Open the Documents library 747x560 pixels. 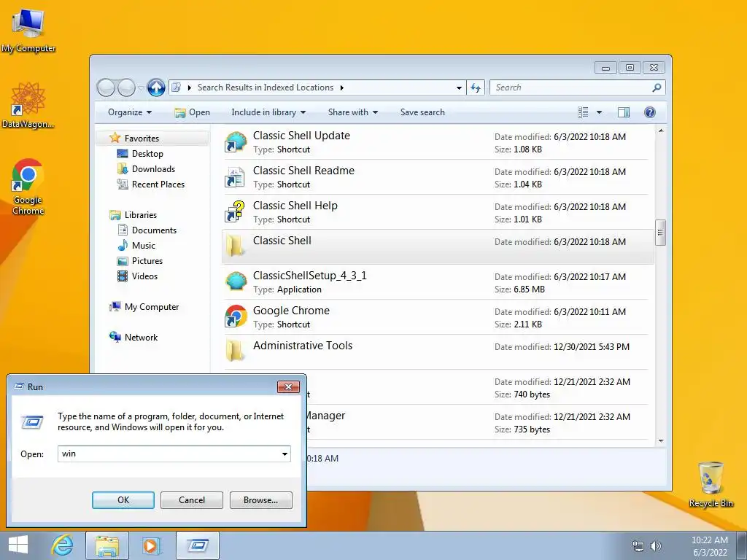pos(154,230)
